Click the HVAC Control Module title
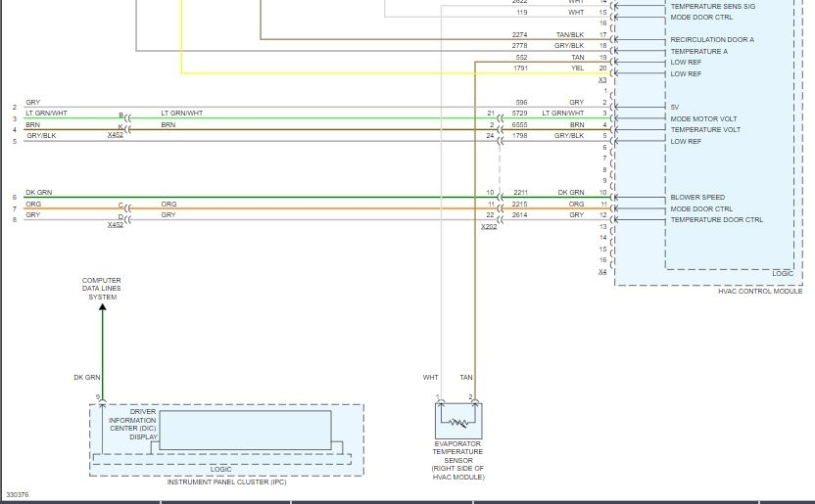The width and height of the screenshot is (815, 504). pyautogui.click(x=759, y=291)
